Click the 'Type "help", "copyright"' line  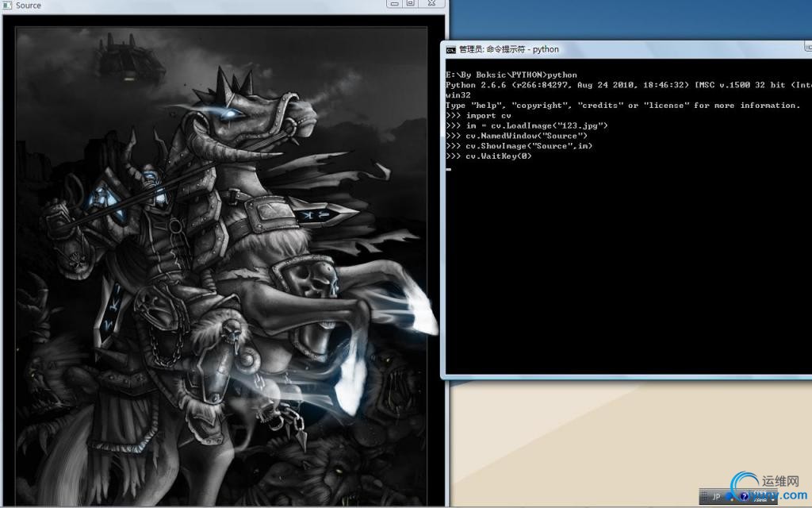click(623, 106)
